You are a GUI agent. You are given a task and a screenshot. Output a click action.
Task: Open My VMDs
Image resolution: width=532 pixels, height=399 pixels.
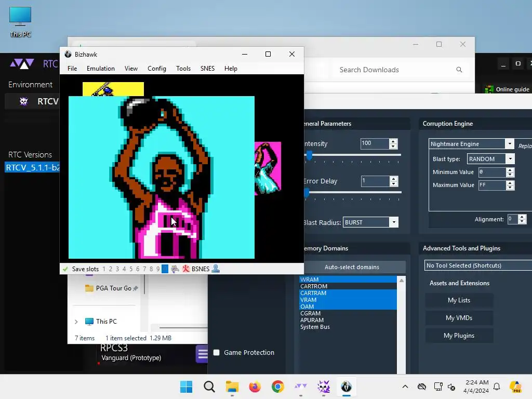(459, 318)
